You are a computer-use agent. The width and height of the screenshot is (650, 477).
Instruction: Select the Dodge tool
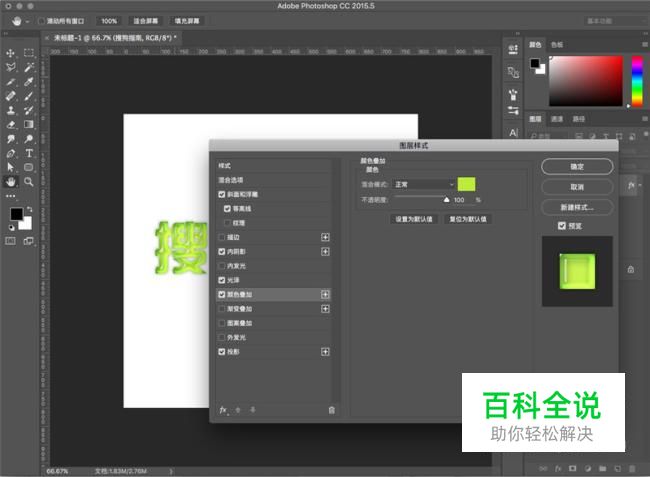click(29, 139)
